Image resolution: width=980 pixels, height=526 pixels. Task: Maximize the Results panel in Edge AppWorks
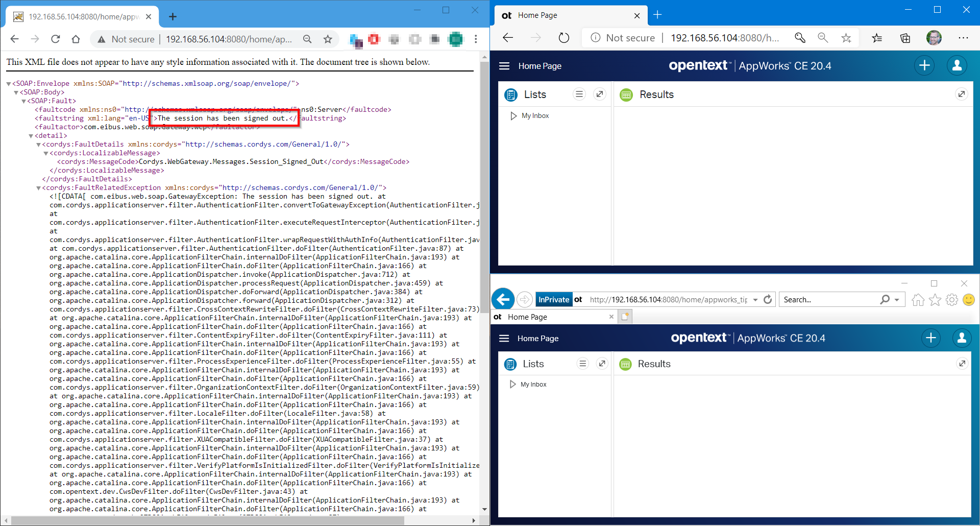(x=961, y=94)
